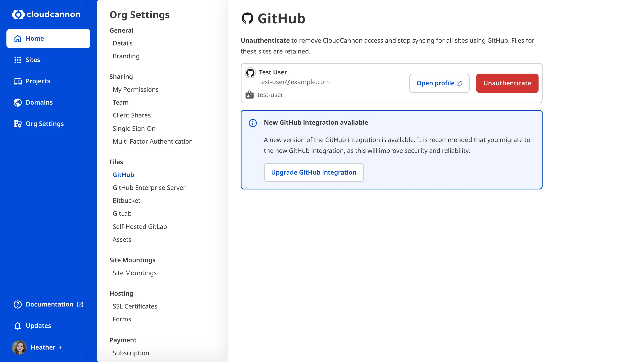Open Single Sign-On settings
The width and height of the screenshot is (644, 362).
click(x=134, y=129)
